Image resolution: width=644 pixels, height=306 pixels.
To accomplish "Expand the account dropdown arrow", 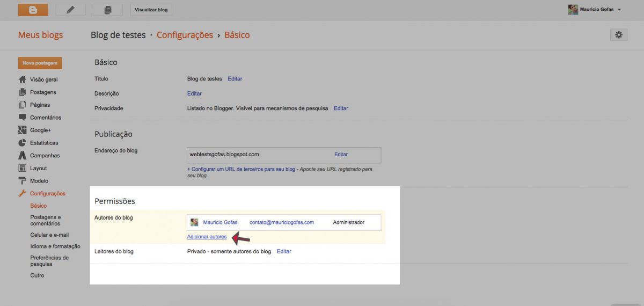I will (619, 10).
